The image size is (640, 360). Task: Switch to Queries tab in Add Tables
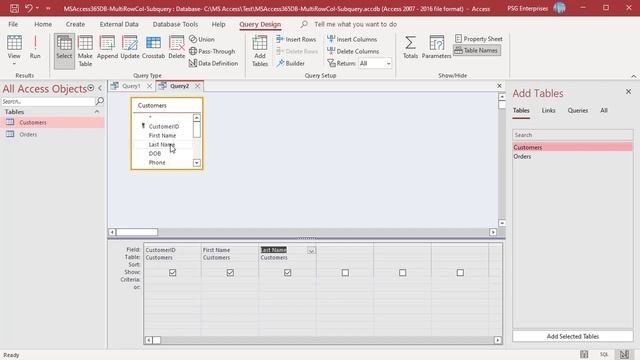(x=578, y=111)
